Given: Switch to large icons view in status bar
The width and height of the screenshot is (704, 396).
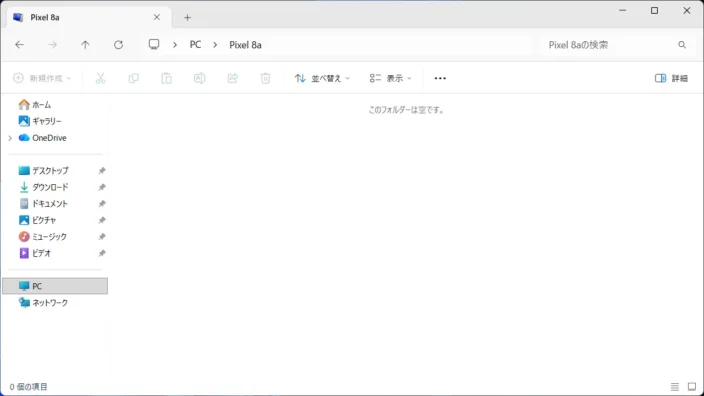Looking at the screenshot, I should tap(692, 387).
